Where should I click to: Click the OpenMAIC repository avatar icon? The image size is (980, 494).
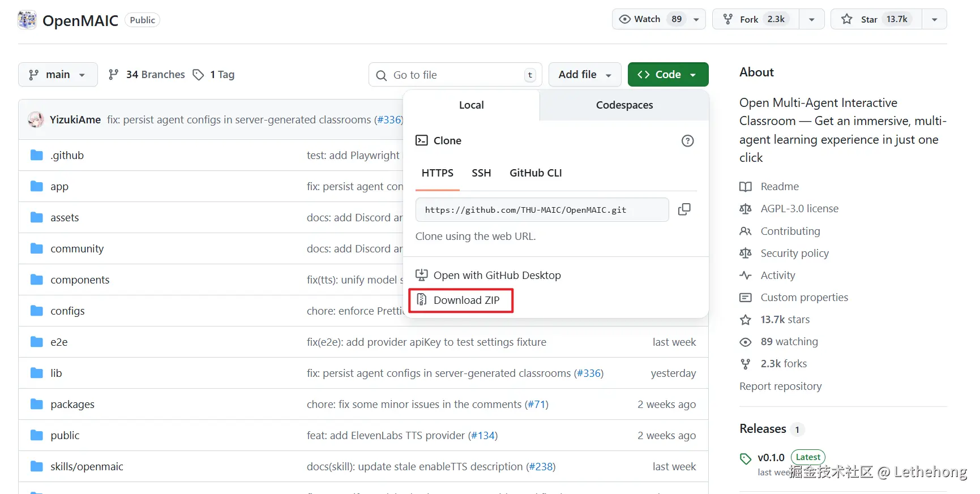[27, 20]
